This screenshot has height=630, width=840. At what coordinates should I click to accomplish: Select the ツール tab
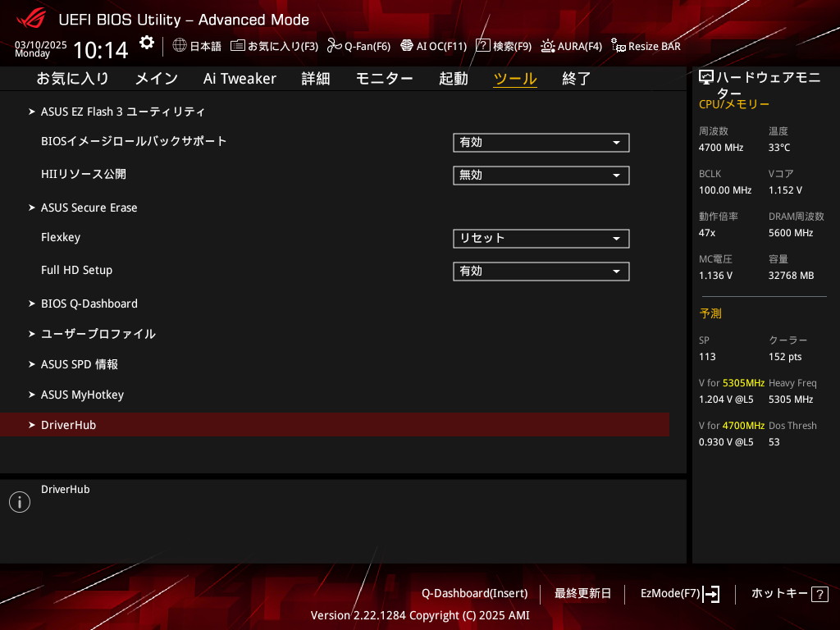[x=515, y=79]
